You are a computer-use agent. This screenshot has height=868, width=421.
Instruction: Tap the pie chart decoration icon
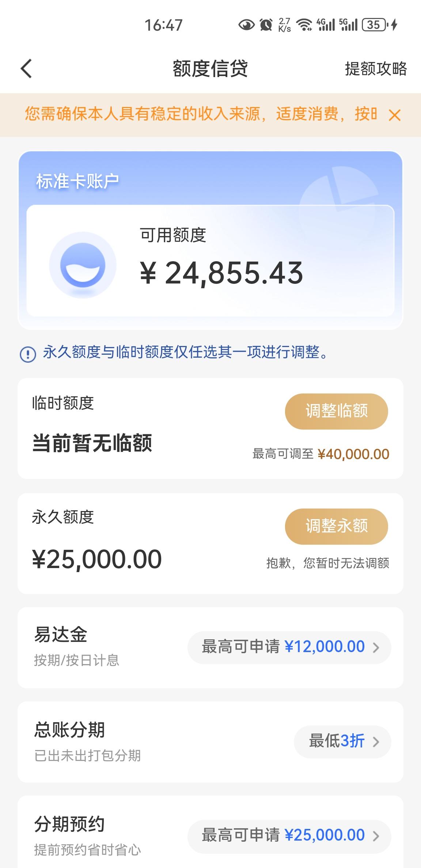click(x=339, y=199)
